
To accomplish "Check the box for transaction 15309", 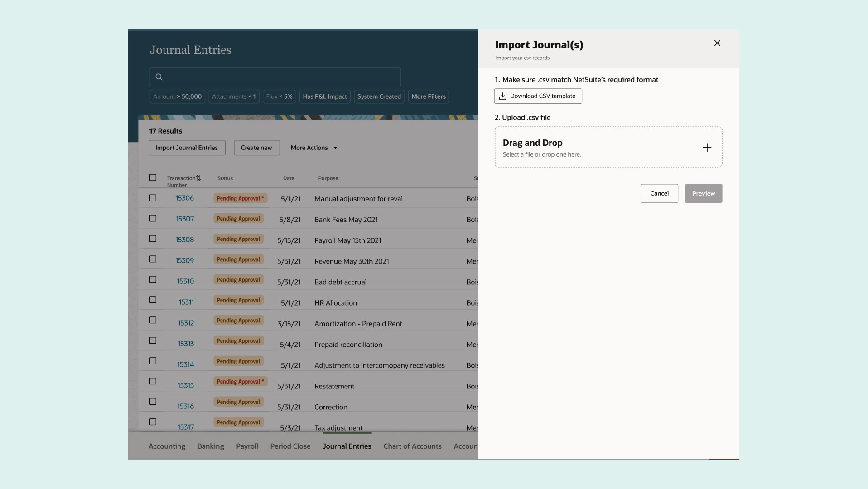I will [153, 259].
